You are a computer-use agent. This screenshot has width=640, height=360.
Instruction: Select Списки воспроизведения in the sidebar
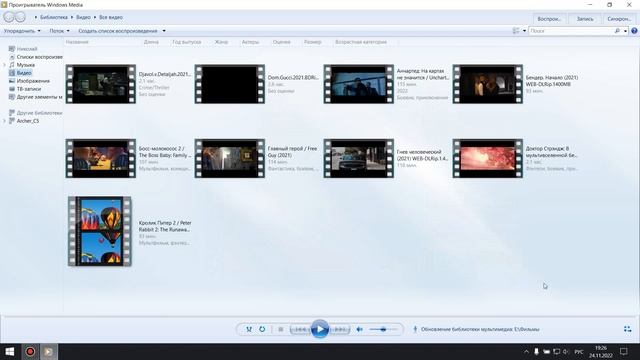click(x=36, y=57)
